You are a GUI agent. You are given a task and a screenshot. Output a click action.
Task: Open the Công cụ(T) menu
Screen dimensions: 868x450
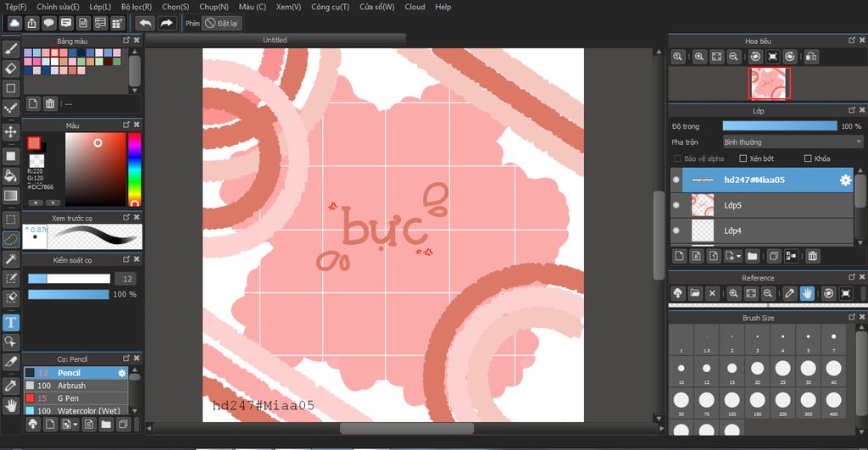pos(330,7)
